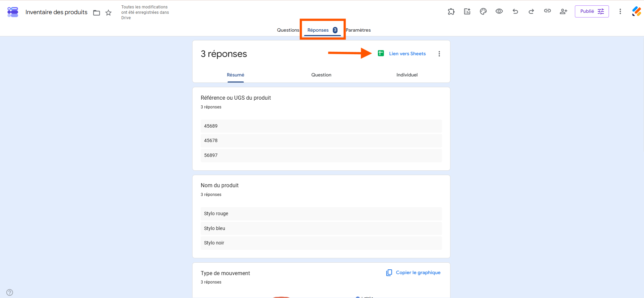Click the Type de mouvement title
Viewport: 644px width, 298px height.
225,273
